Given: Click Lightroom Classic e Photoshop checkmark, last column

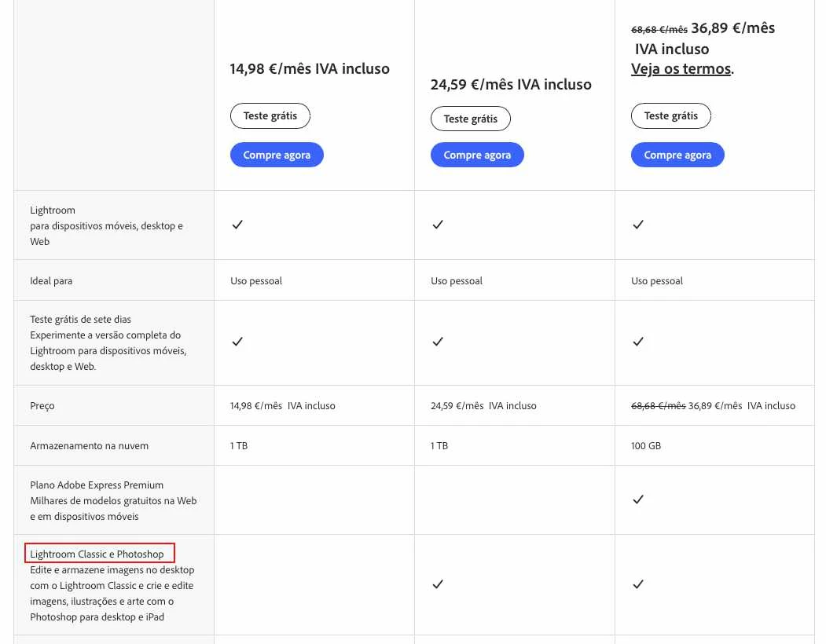Looking at the screenshot, I should click(638, 584).
